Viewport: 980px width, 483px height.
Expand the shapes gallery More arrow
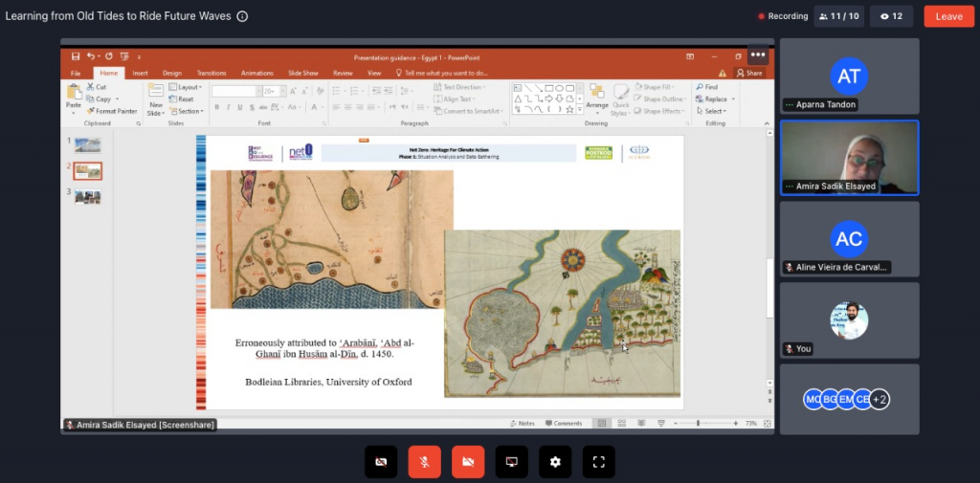coord(580,110)
